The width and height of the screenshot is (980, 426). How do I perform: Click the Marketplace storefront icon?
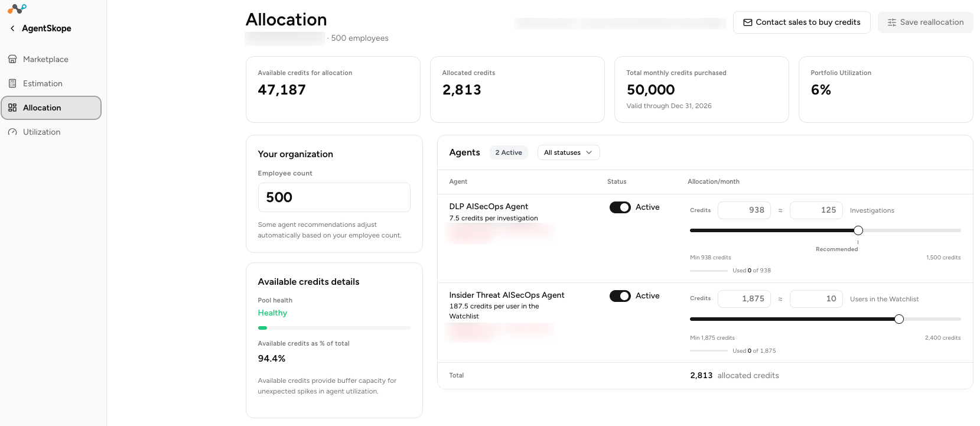click(x=12, y=59)
